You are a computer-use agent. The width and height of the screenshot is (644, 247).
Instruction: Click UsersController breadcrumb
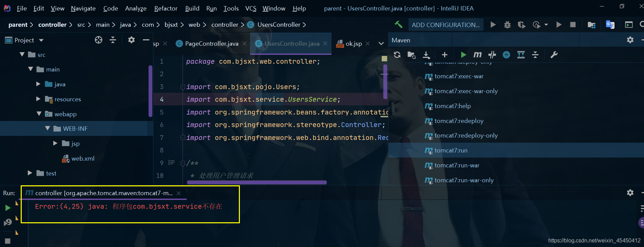pyautogui.click(x=279, y=24)
